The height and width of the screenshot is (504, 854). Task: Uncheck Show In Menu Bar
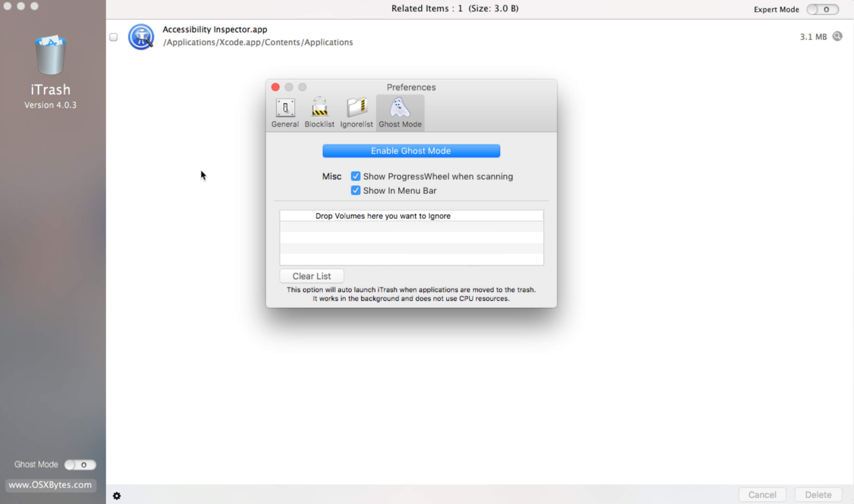point(355,191)
